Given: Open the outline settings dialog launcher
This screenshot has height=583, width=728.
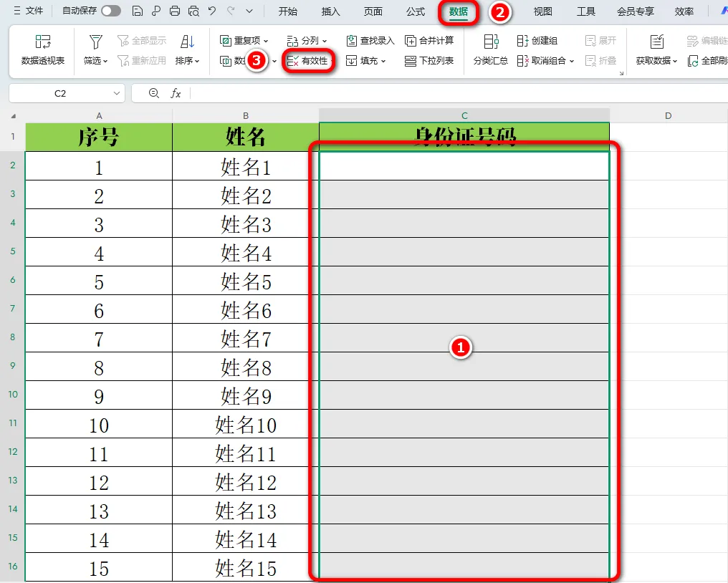Looking at the screenshot, I should pyautogui.click(x=621, y=73).
